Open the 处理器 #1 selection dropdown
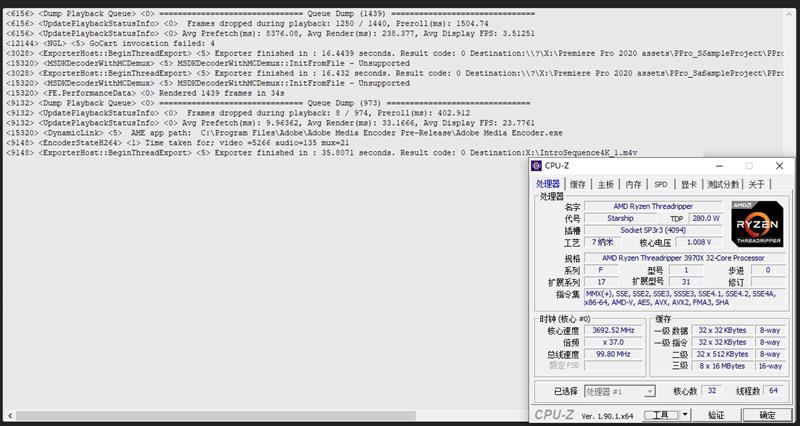 coord(619,391)
